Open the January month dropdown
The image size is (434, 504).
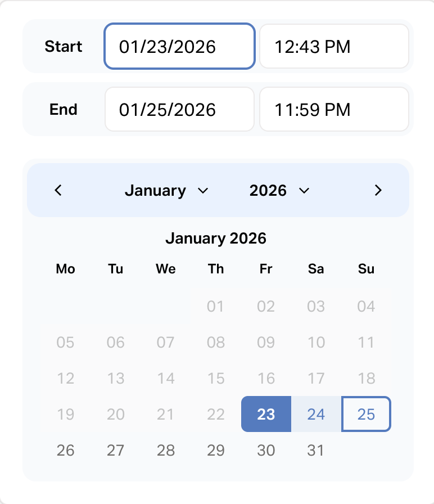[166, 191]
